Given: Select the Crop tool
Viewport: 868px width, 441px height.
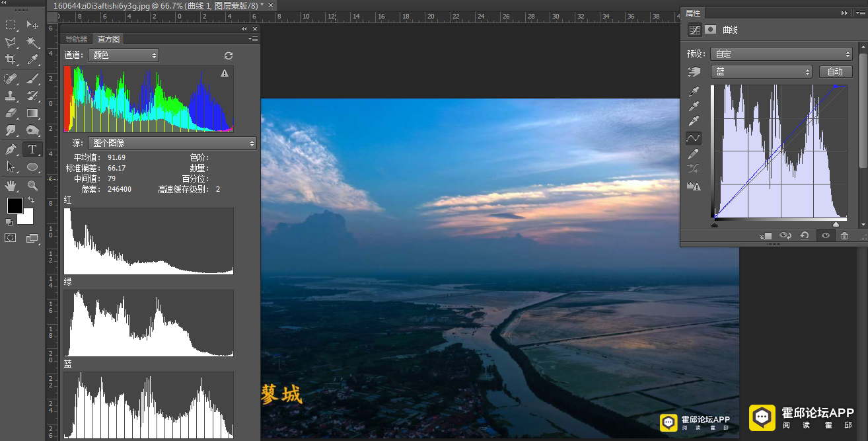Looking at the screenshot, I should pyautogui.click(x=11, y=60).
